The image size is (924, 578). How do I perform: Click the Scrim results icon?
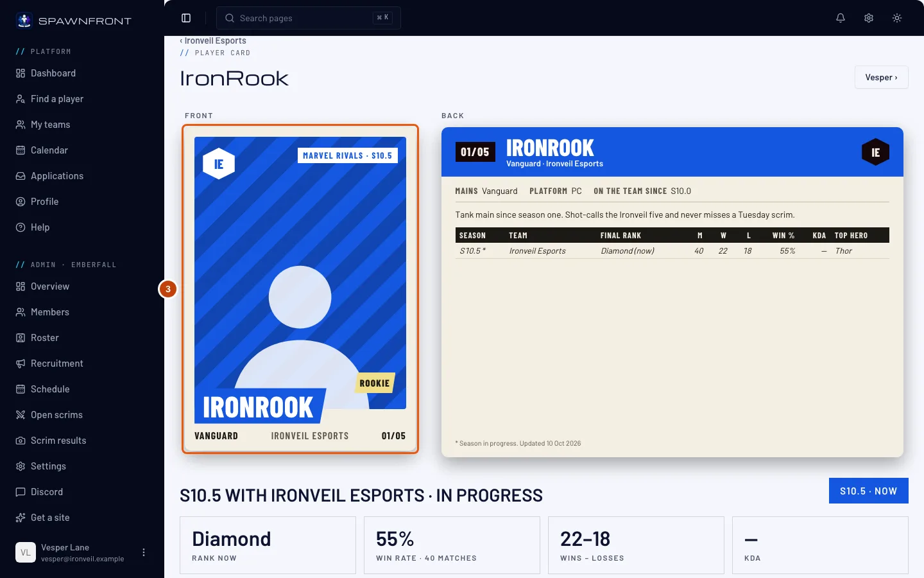[21, 441]
